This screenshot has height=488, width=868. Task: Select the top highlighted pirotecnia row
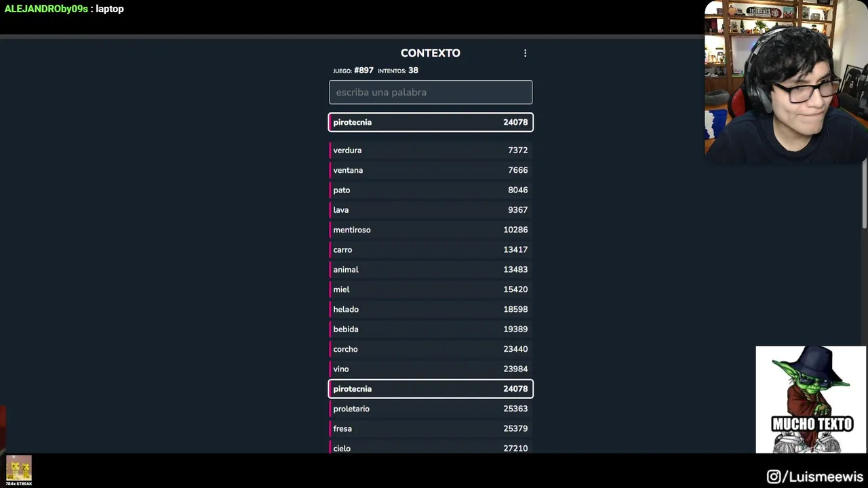tap(431, 123)
